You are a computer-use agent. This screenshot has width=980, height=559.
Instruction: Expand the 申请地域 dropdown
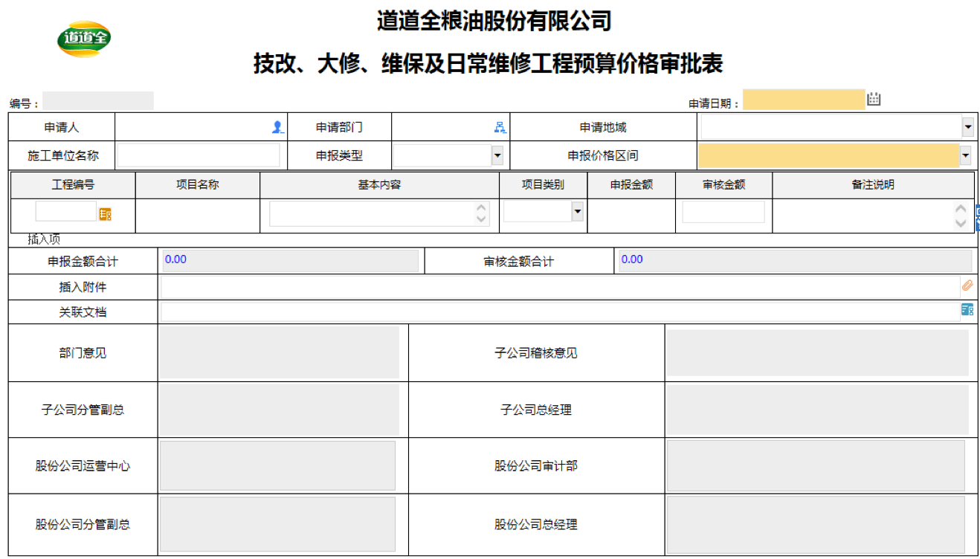[967, 127]
